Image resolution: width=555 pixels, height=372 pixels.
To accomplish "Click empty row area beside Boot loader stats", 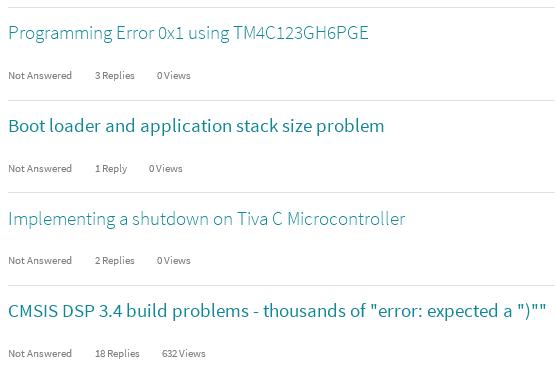I will (x=368, y=168).
